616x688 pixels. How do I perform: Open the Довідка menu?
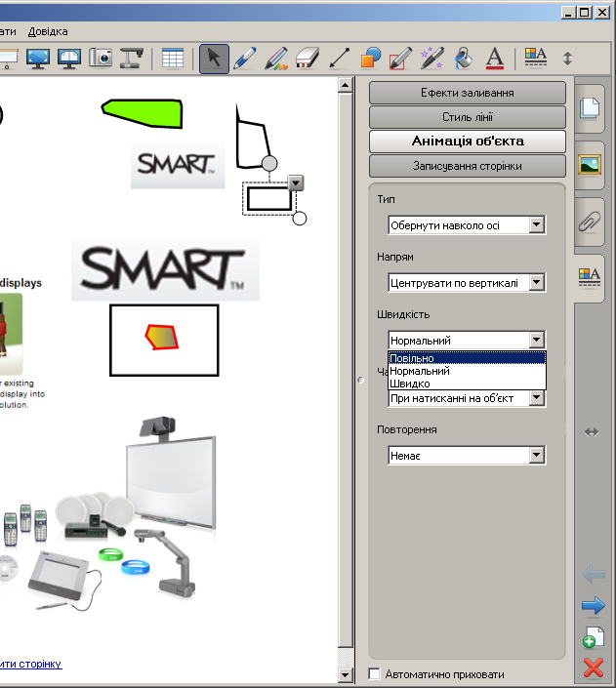48,31
